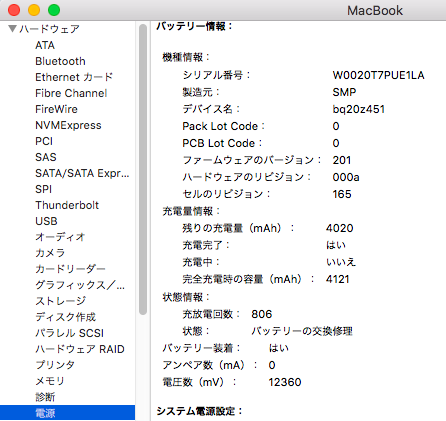Viewport: 446px width, 421px height.
Task: Click voltage value 12360
Action: pyautogui.click(x=285, y=382)
